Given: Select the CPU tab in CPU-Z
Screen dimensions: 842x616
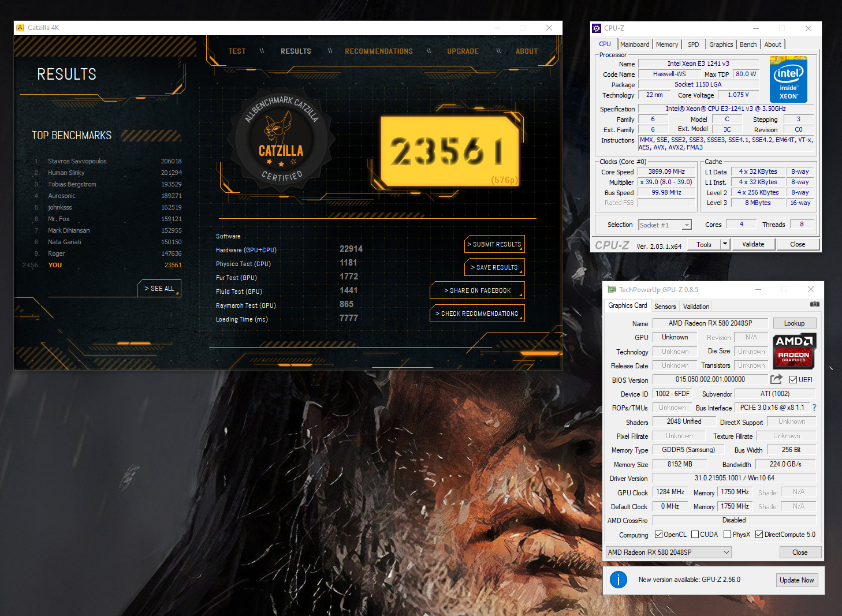Looking at the screenshot, I should tap(605, 44).
